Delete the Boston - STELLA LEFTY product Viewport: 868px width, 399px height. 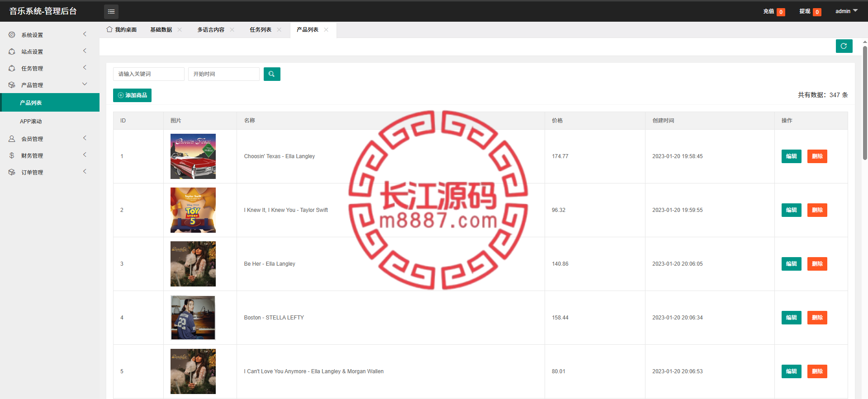pyautogui.click(x=817, y=318)
